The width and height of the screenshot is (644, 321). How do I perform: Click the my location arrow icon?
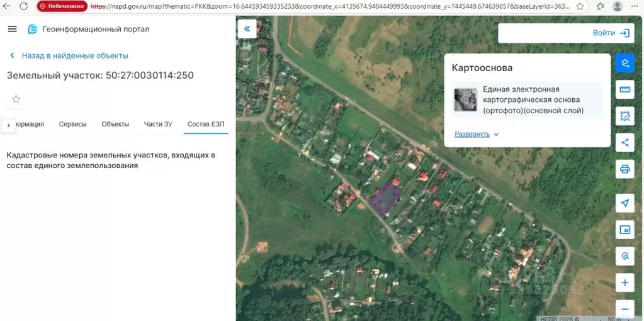click(624, 203)
